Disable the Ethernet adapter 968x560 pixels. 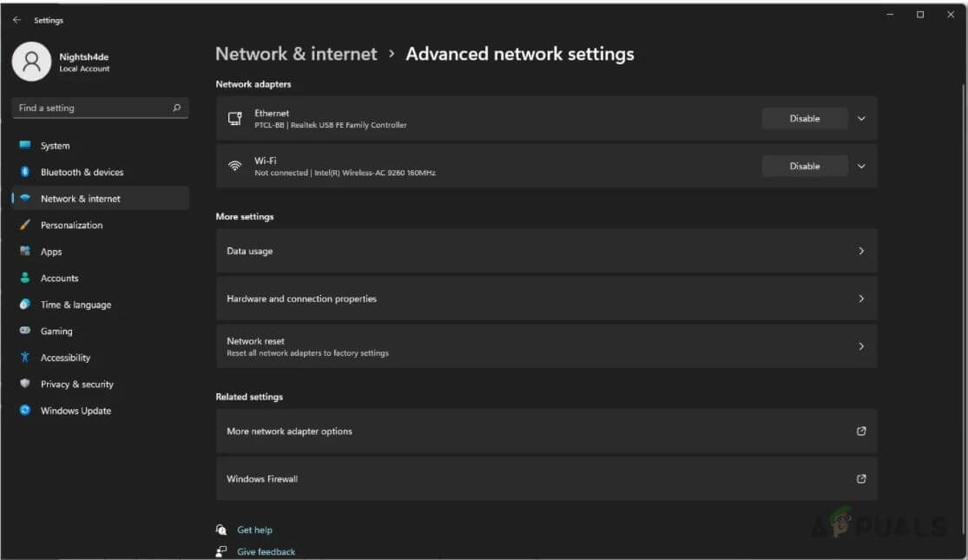803,118
